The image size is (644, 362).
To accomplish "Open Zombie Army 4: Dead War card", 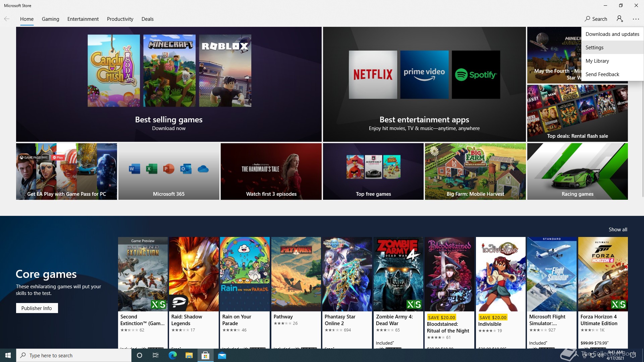I will [398, 293].
